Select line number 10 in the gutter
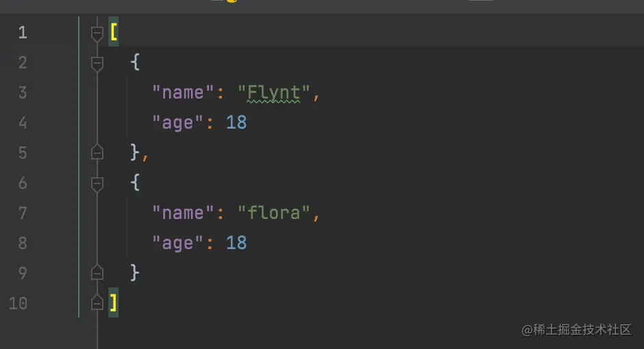Screen dimensions: 644x349 click(18, 303)
